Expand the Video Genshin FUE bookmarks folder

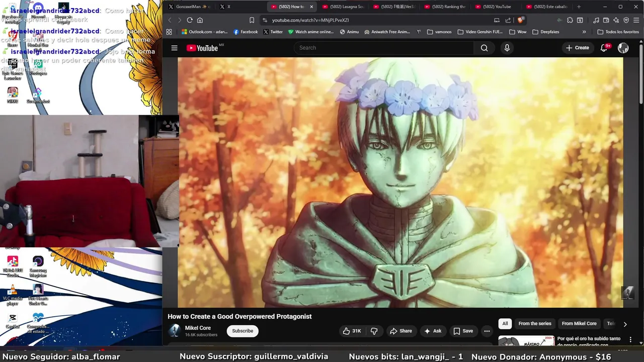tap(480, 32)
